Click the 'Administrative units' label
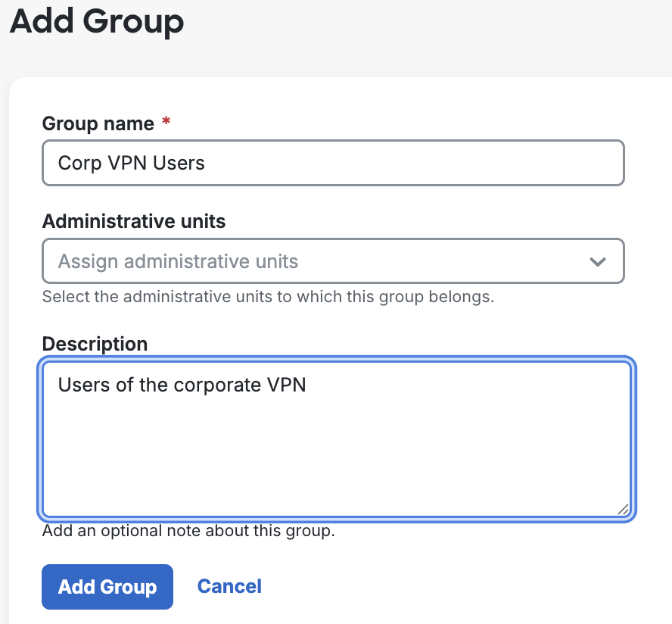672x624 pixels. [133, 221]
